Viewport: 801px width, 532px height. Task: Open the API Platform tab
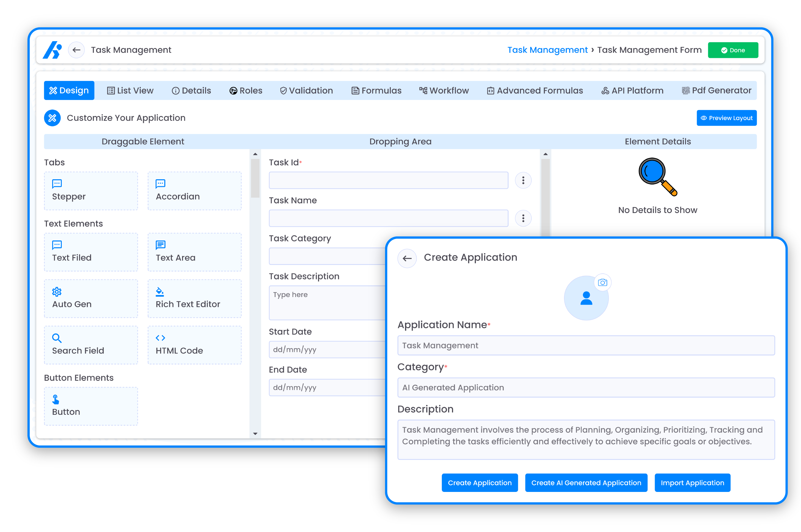(632, 91)
